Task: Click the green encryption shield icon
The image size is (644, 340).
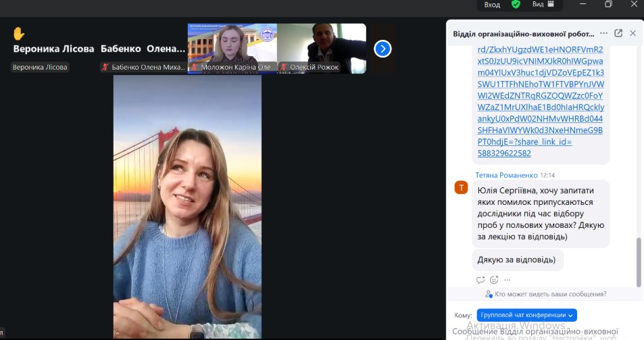Action: (x=516, y=4)
